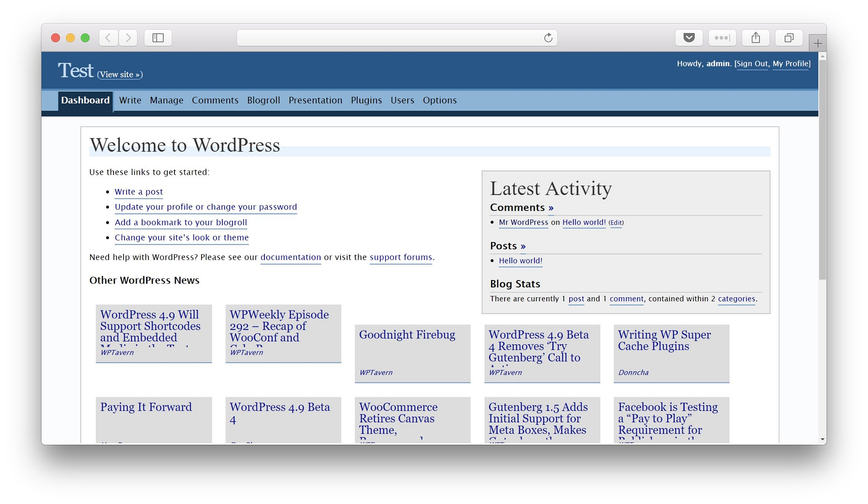
Task: Open the Blogroll menu
Action: click(x=264, y=100)
